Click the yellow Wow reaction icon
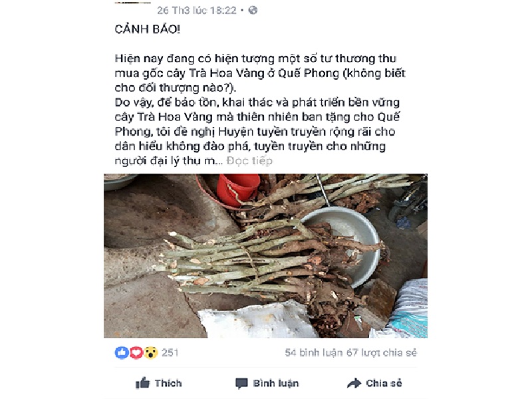532x399 pixels. pos(151,353)
